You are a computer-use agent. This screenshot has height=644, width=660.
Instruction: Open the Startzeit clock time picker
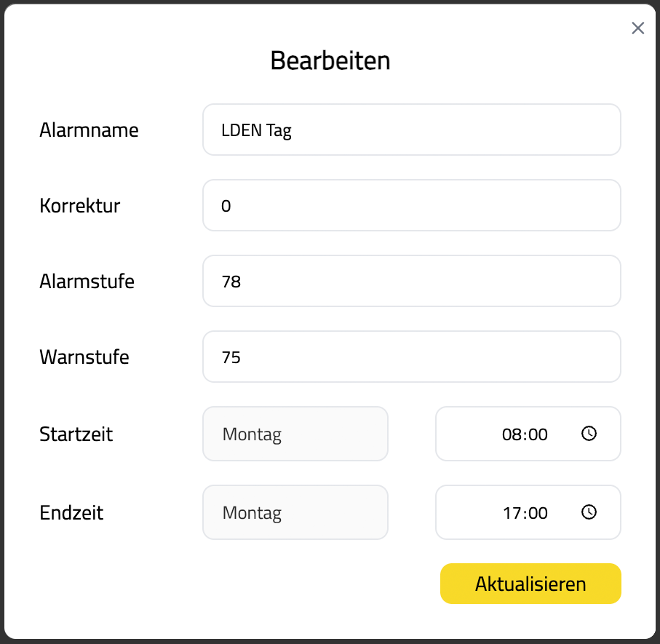(589, 434)
